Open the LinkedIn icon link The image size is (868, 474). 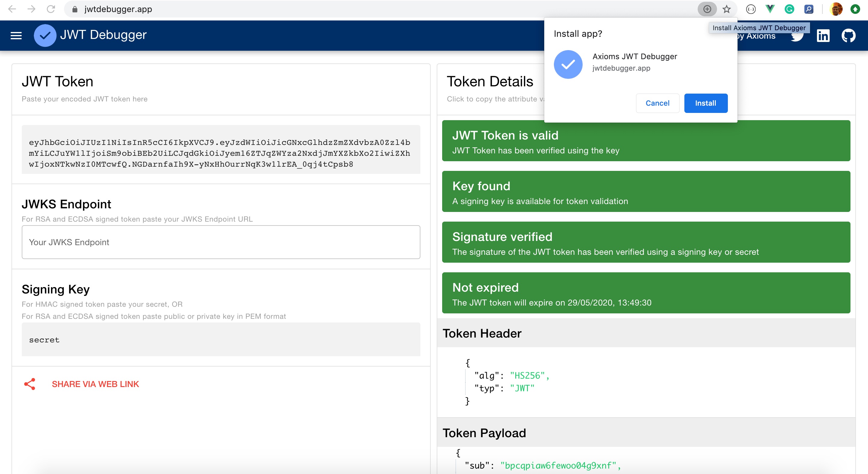pos(823,35)
